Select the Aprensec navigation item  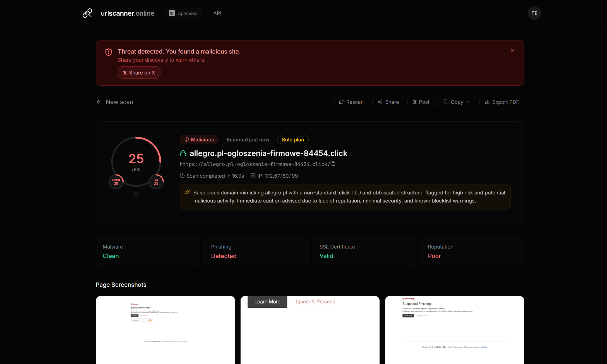(183, 13)
